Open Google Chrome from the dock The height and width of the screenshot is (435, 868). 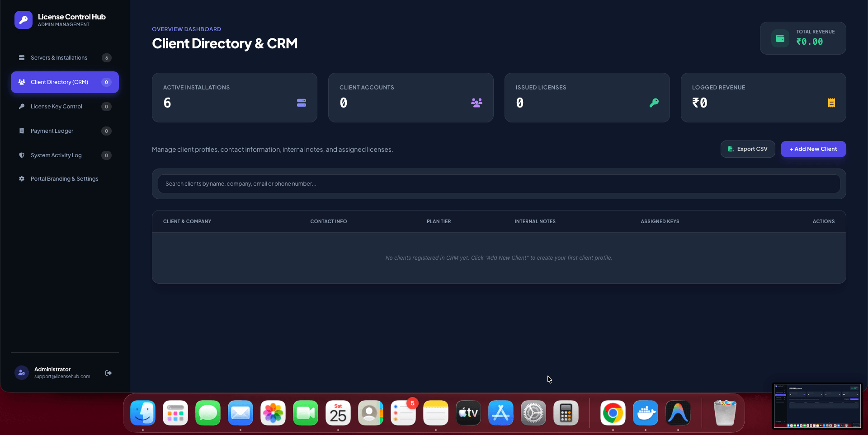pyautogui.click(x=613, y=413)
